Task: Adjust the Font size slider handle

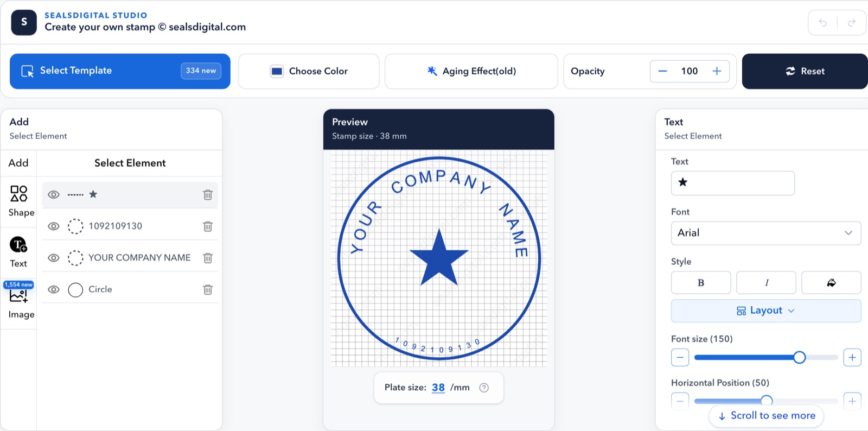Action: (799, 357)
